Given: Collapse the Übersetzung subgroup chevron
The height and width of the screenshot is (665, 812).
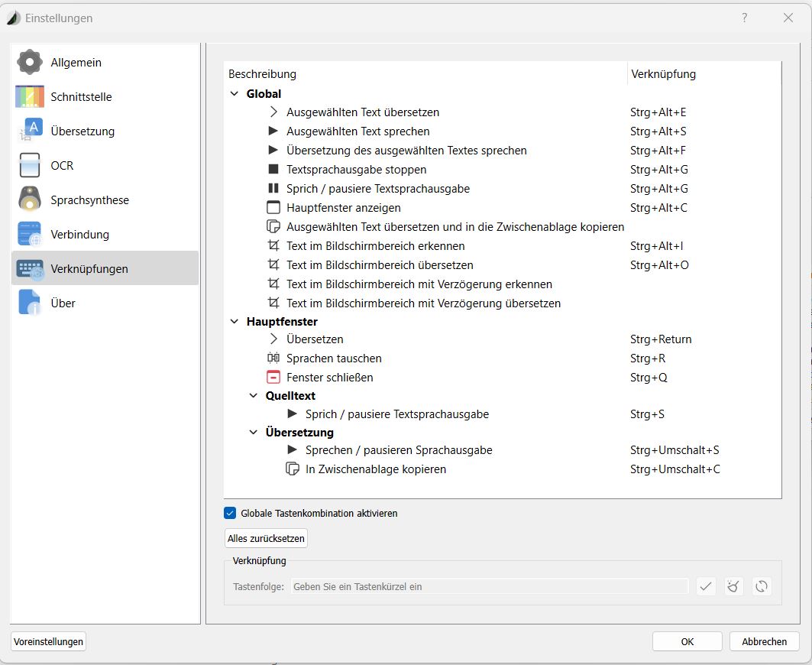Looking at the screenshot, I should pos(254,433).
